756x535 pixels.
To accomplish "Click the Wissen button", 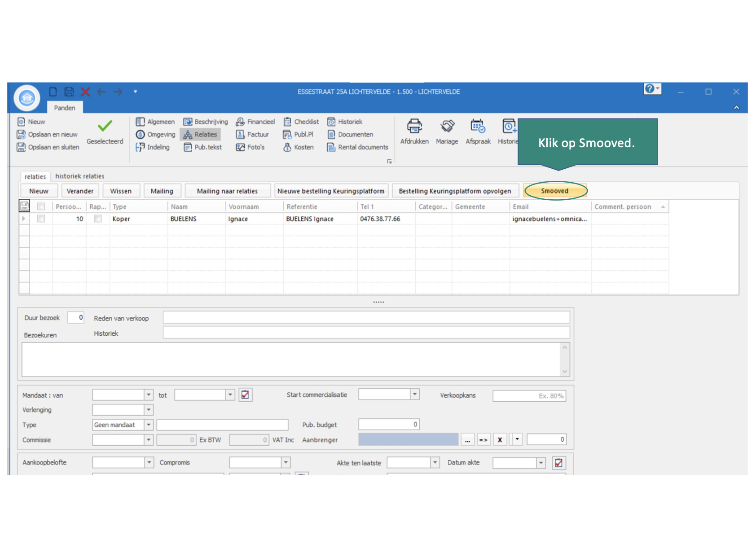I will [x=121, y=191].
